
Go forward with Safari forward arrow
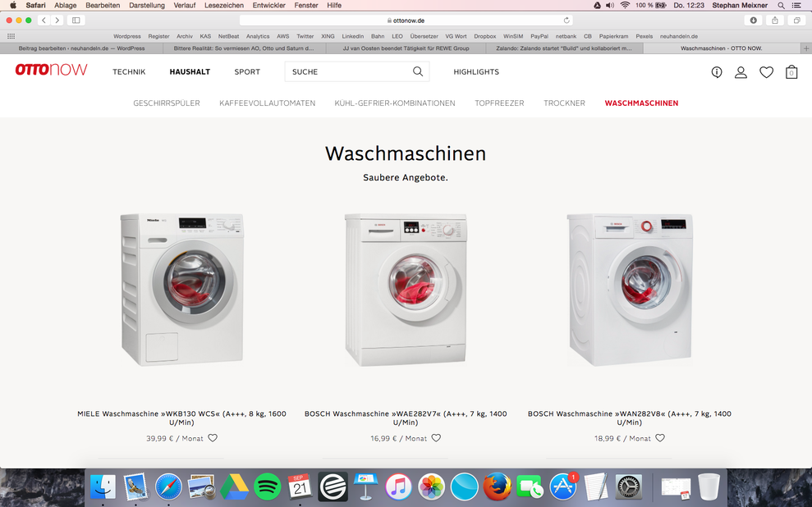[57, 21]
